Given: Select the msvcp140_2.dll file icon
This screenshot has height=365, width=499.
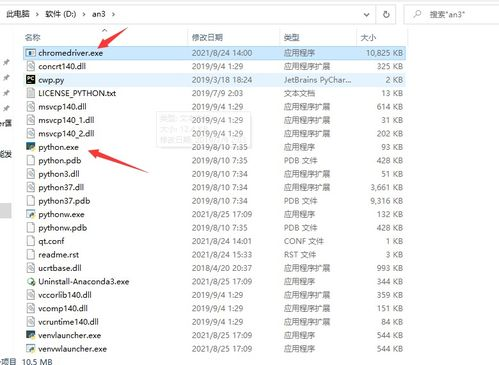Looking at the screenshot, I should tap(31, 133).
